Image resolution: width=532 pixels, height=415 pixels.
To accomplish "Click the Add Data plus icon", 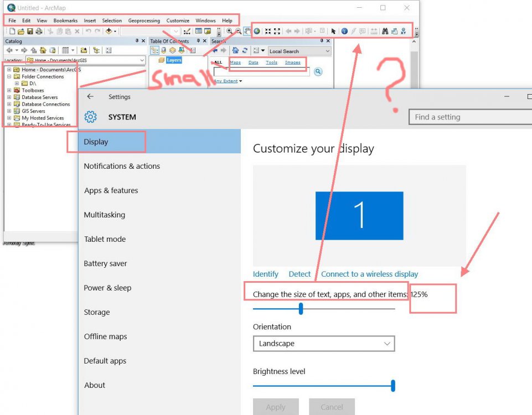I will click(x=109, y=31).
